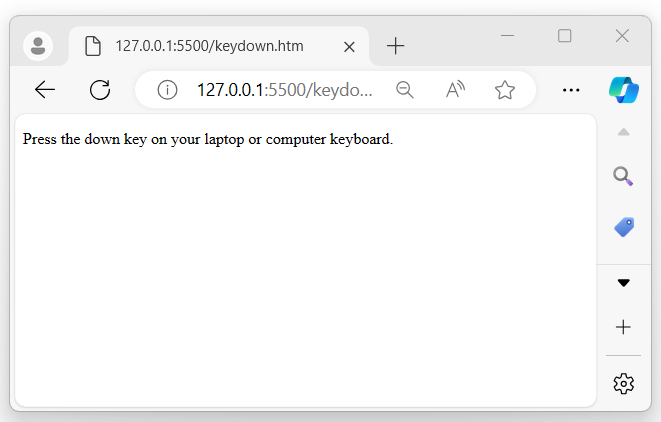Open sidebar Search tool
Screen dimensions: 661x422
(x=623, y=177)
